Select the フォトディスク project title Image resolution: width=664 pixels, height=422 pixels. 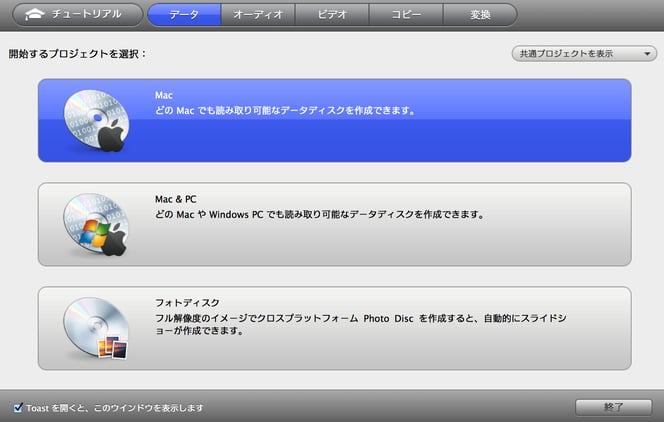coord(187,303)
